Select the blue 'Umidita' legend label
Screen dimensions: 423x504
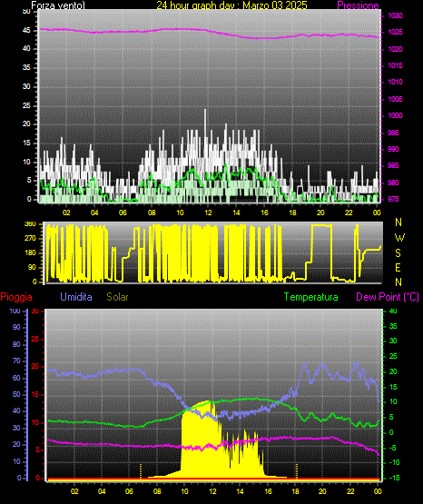click(76, 297)
